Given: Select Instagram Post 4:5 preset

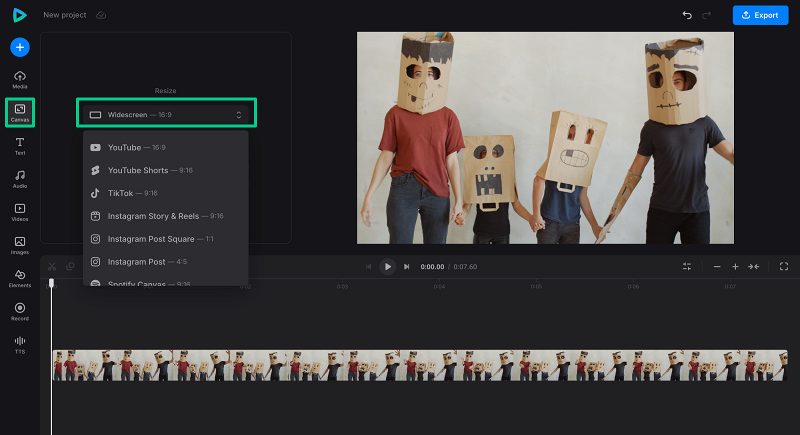Looking at the screenshot, I should 166,262.
